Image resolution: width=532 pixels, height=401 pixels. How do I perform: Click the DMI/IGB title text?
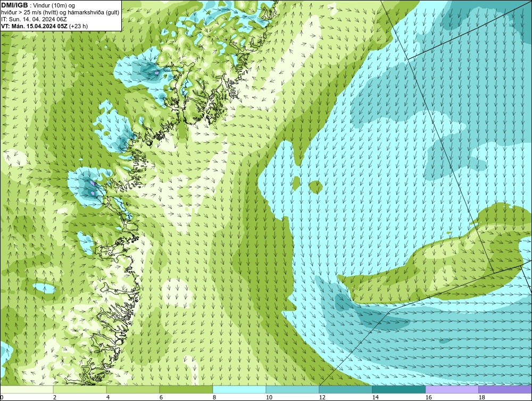coord(14,5)
